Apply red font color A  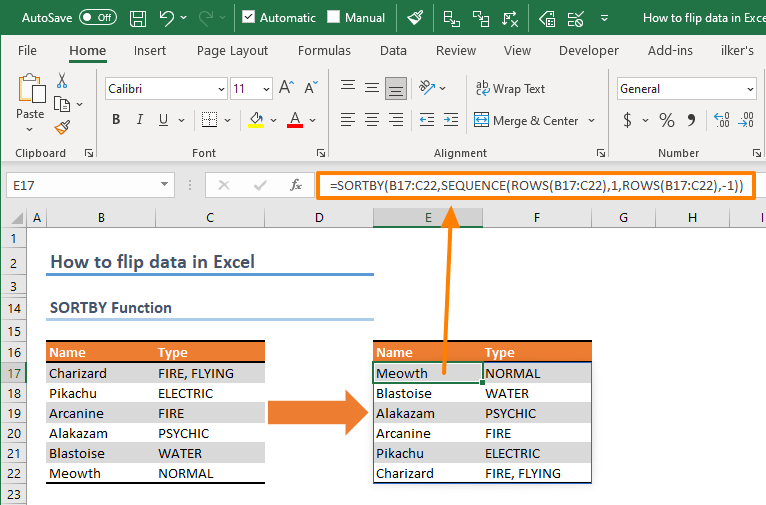coord(295,120)
